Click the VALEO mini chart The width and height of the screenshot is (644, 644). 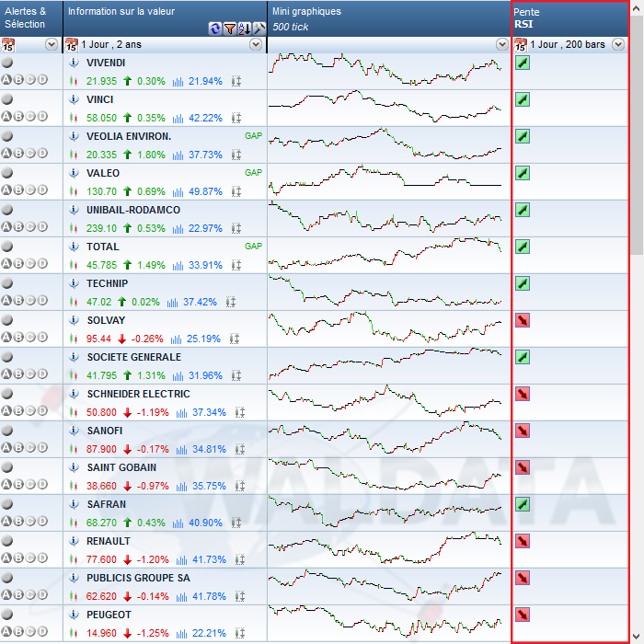(x=386, y=180)
